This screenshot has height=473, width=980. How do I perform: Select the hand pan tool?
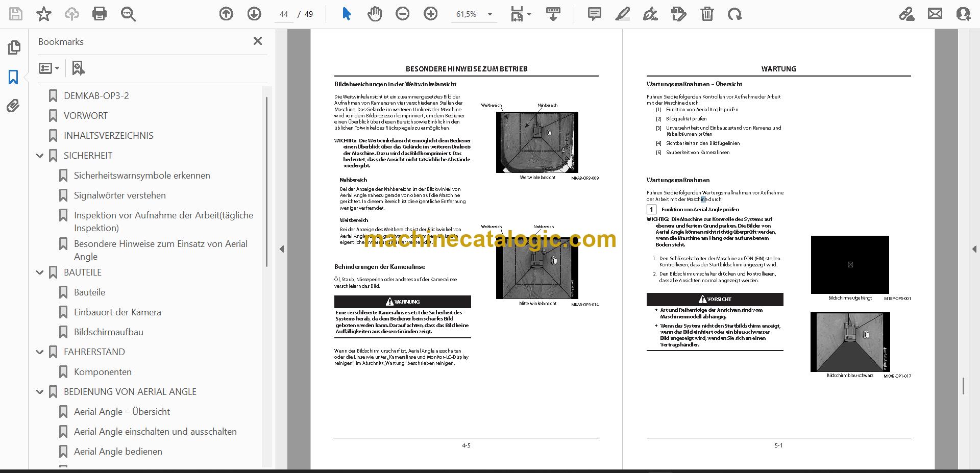point(375,14)
